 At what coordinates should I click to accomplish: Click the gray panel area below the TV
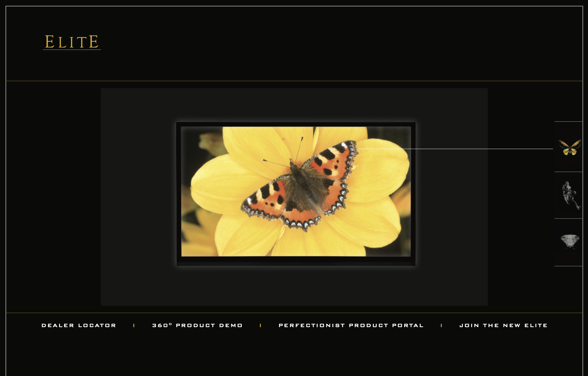pos(294,285)
